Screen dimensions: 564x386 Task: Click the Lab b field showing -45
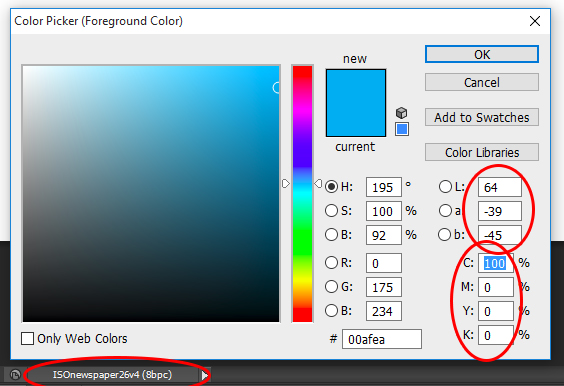click(500, 235)
